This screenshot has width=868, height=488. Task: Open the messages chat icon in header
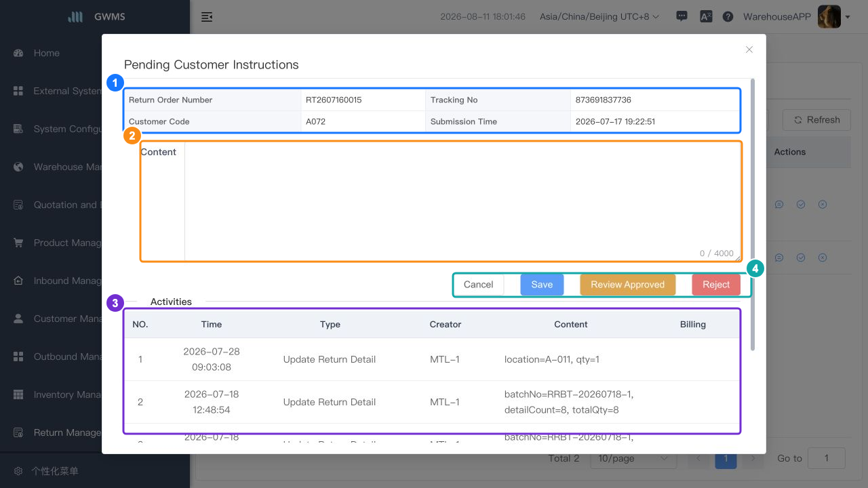[x=682, y=17]
